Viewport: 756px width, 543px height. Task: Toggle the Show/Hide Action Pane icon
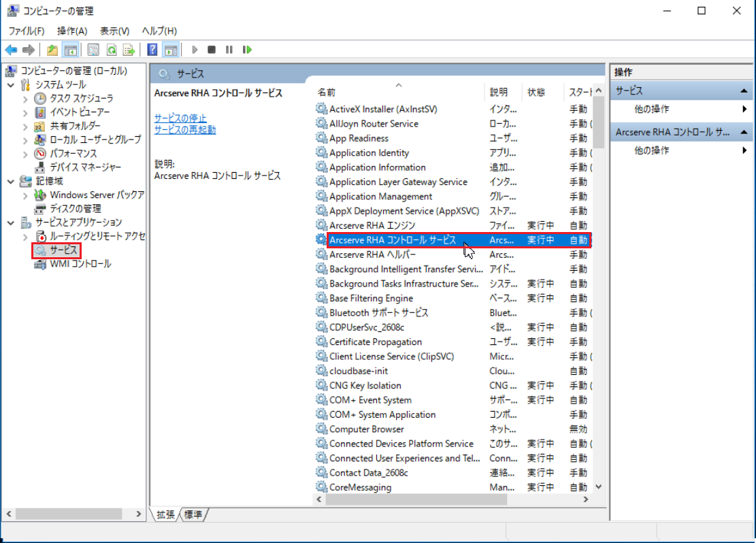click(170, 50)
